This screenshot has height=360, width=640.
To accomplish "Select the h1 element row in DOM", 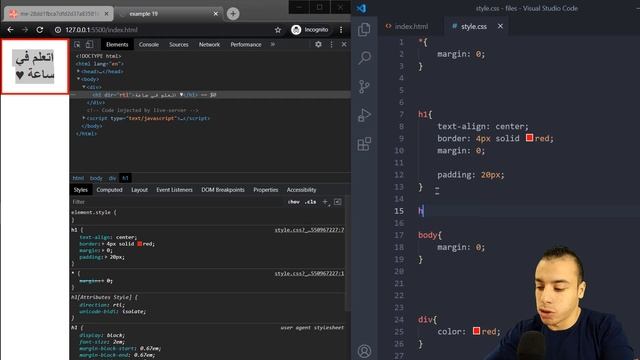I will (210, 95).
